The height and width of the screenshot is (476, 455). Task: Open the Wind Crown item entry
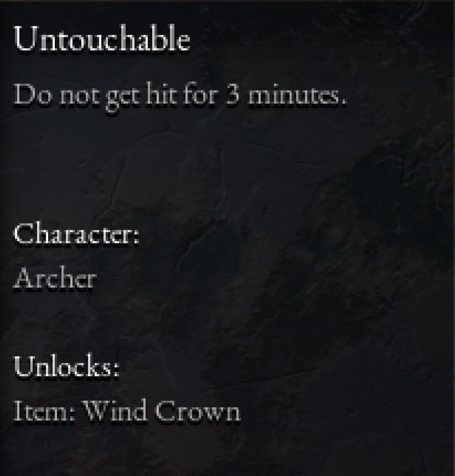pyautogui.click(x=127, y=411)
